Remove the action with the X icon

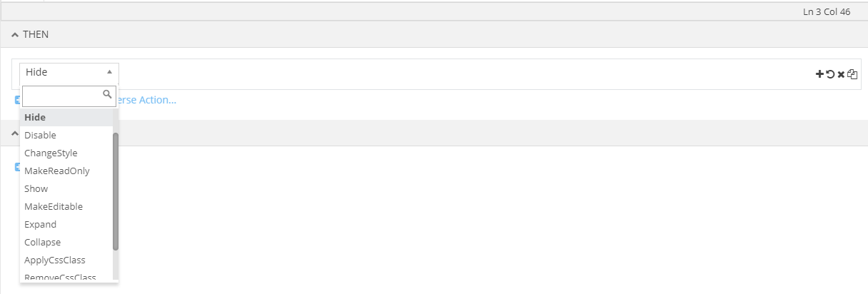(841, 74)
